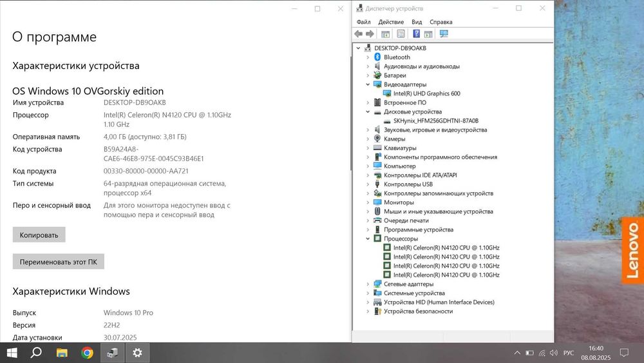Viewport: 644px width, 363px height.
Task: Expand the Аудиовходы и аудиовыходы node
Action: pos(368,66)
